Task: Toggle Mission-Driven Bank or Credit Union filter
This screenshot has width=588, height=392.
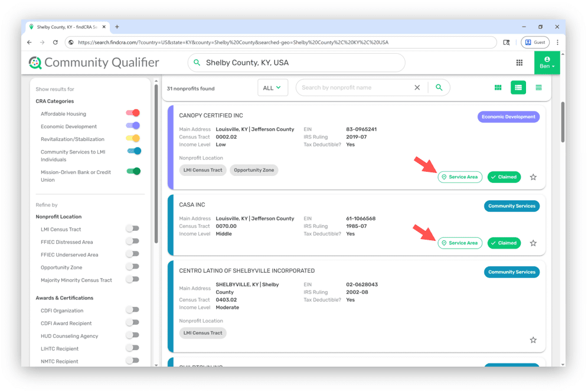Action: [133, 171]
